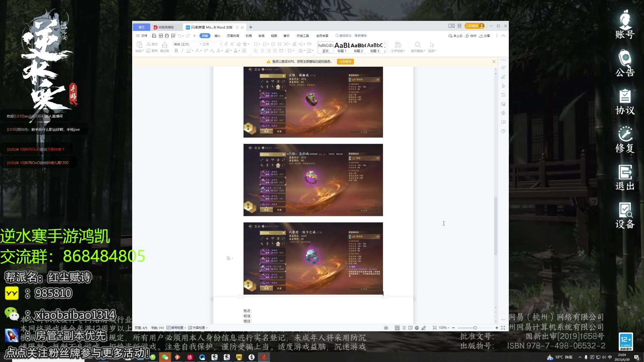Screen dimensions: 644x362
Task: Toggle Superscript formatting
Action: pyautogui.click(x=206, y=51)
